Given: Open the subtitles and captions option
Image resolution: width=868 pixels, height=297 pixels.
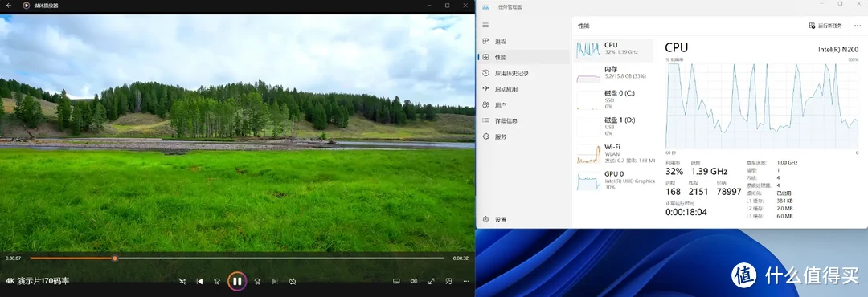Looking at the screenshot, I should click(x=396, y=281).
